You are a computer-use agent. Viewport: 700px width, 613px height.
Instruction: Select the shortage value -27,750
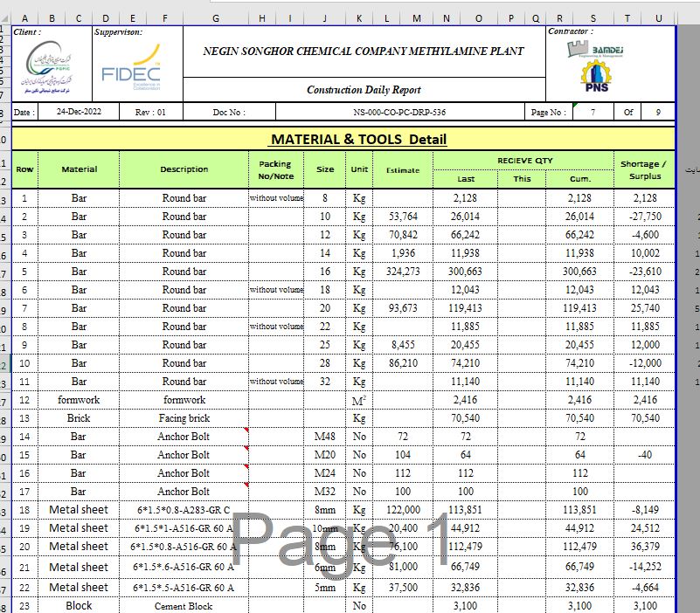(643, 217)
